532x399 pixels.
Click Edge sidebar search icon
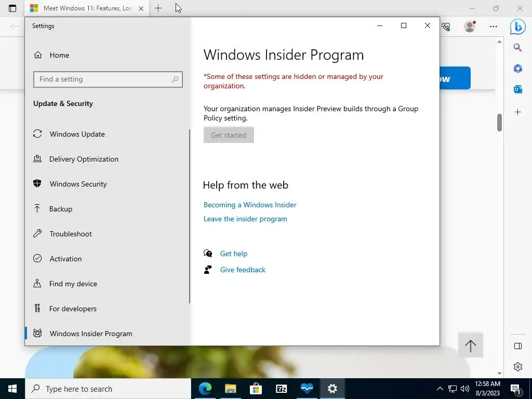(x=518, y=47)
